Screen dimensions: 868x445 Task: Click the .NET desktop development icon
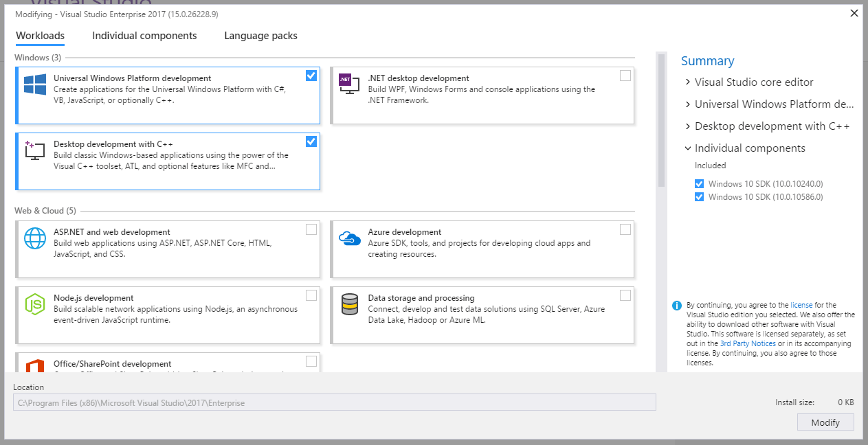[349, 84]
